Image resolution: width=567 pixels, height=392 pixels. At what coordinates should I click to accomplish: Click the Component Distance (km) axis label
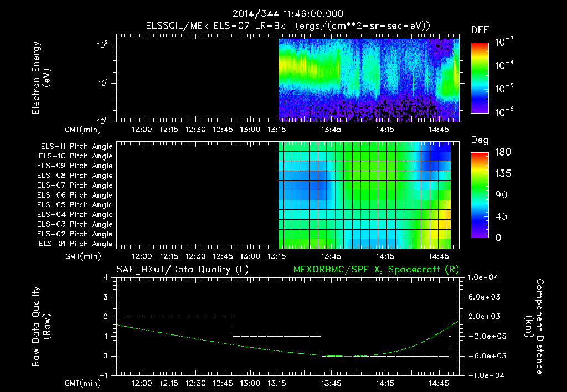(x=534, y=327)
